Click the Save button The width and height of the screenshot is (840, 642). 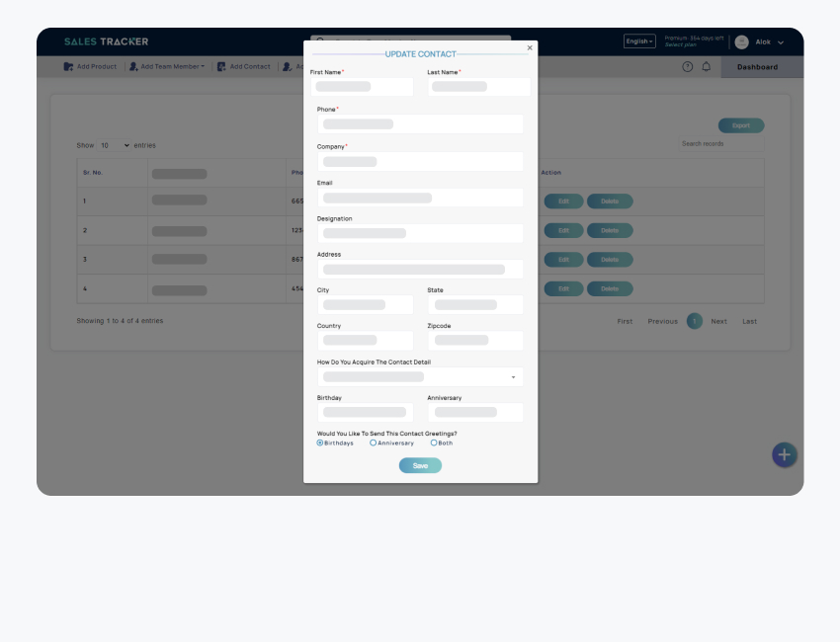click(420, 465)
